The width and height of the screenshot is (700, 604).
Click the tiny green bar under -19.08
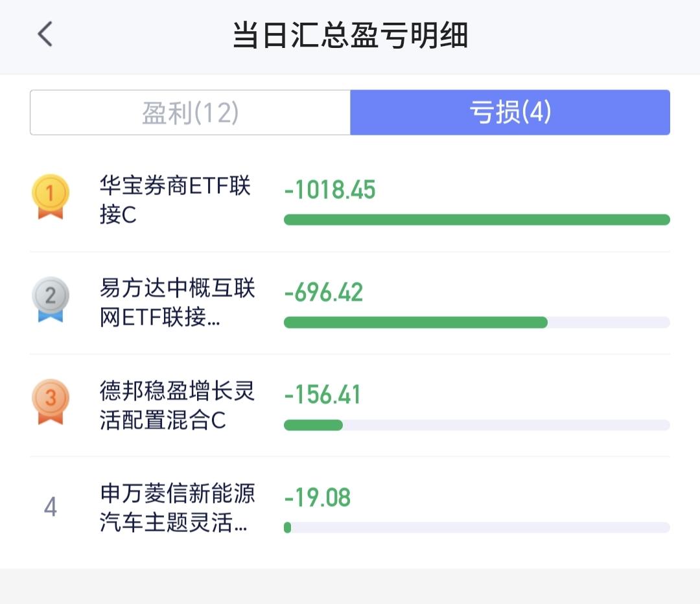288,528
